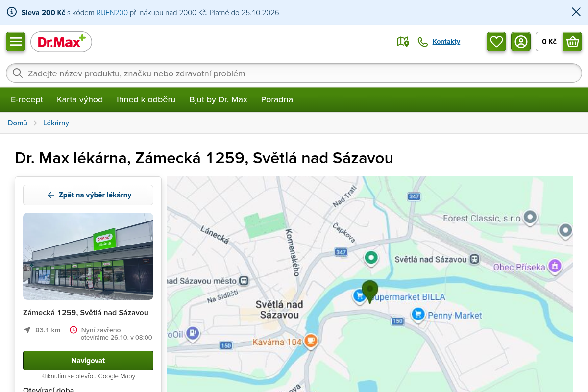Click the green pharmacy location pin
This screenshot has width=588, height=392.
click(x=370, y=292)
